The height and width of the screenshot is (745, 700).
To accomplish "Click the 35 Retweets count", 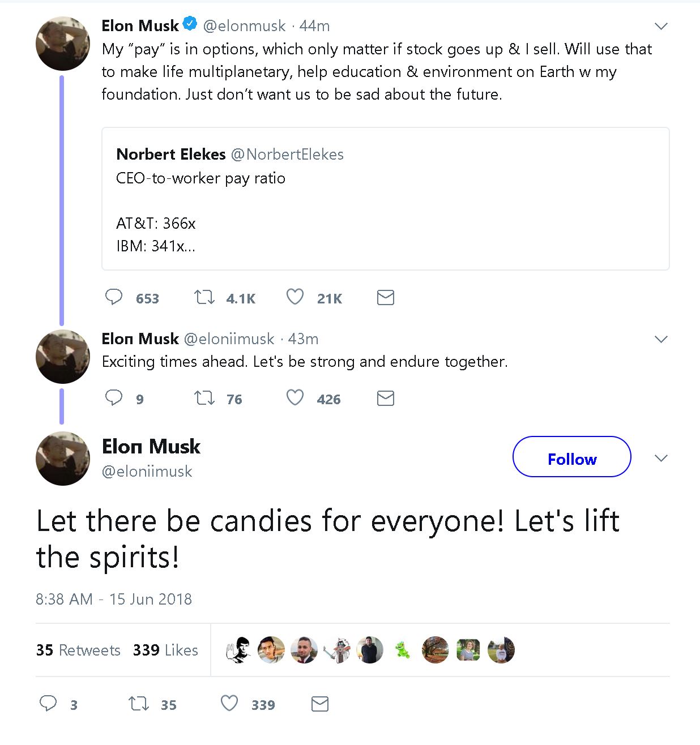I will pos(78,650).
